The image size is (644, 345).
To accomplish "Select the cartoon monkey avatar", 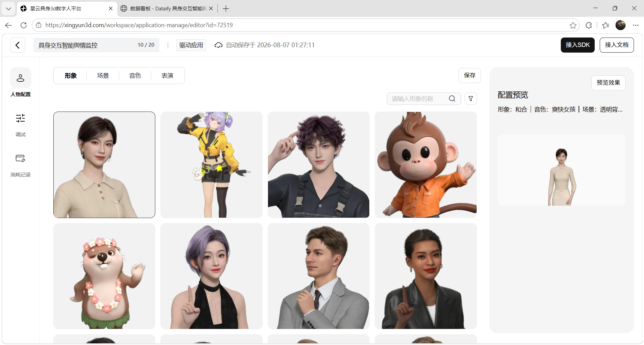I will point(426,165).
